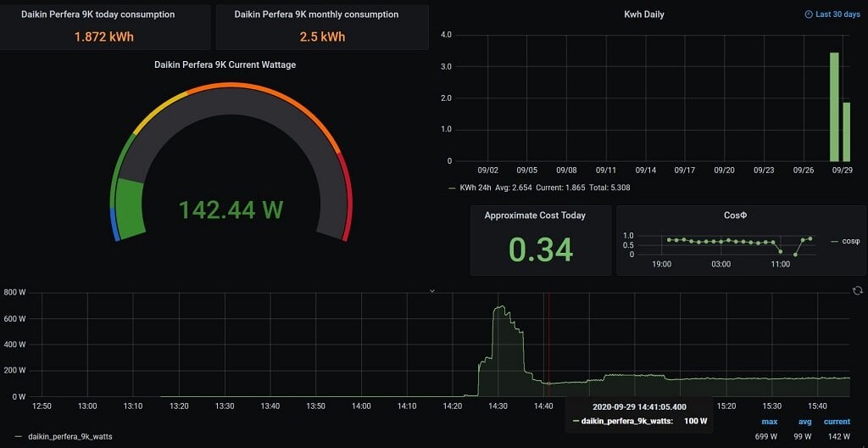Image resolution: width=868 pixels, height=448 pixels.
Task: Click the 0.34 cost value
Action: [541, 249]
